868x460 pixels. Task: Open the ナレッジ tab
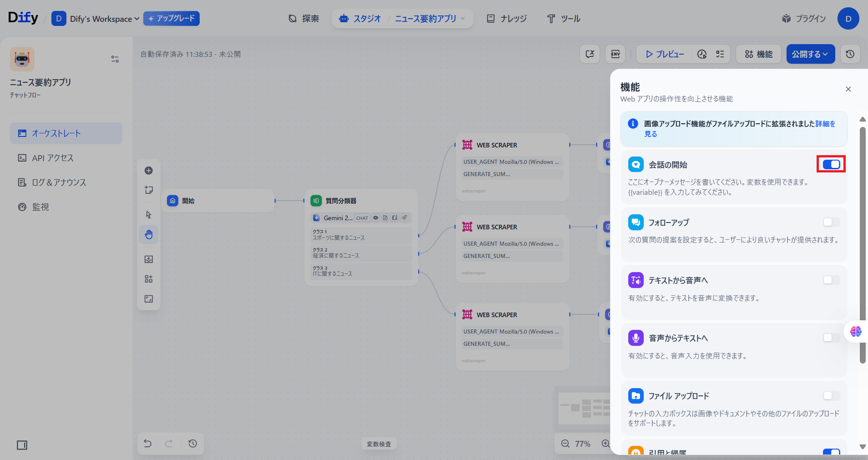[507, 19]
